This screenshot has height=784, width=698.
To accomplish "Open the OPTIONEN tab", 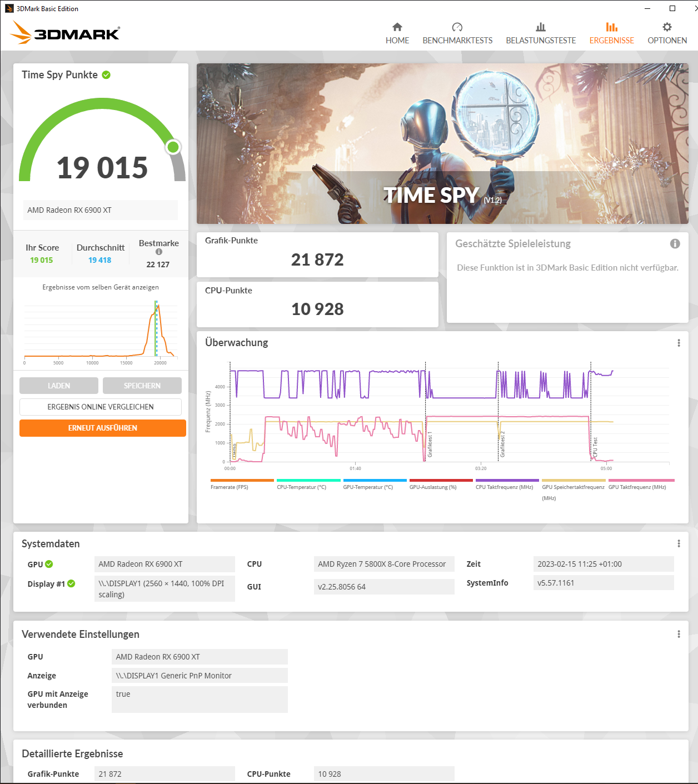I will tap(667, 33).
